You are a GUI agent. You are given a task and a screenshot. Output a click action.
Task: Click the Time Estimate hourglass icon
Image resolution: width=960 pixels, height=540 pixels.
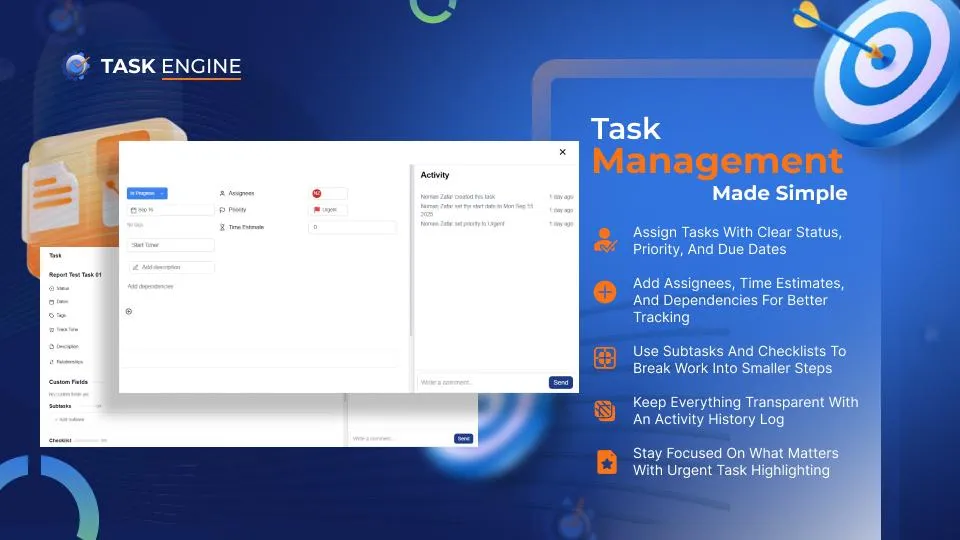[222, 227]
